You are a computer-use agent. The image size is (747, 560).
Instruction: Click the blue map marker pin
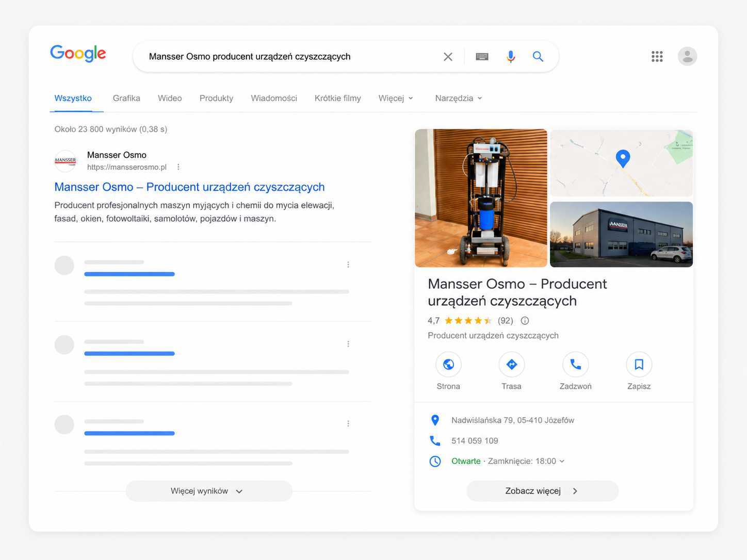[x=623, y=158]
